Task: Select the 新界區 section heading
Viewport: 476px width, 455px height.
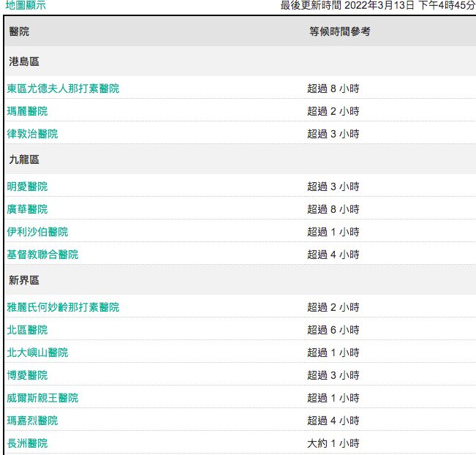Action: click(24, 280)
